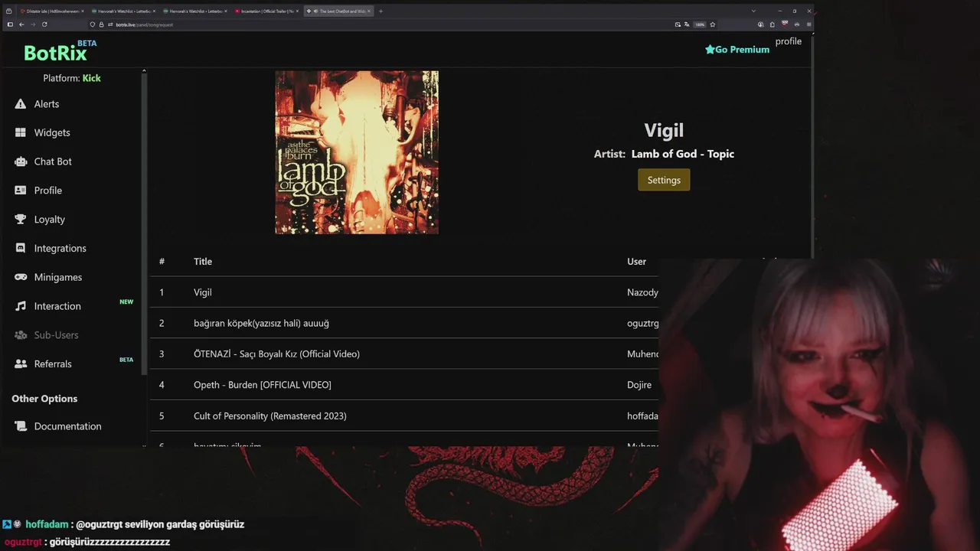This screenshot has width=980, height=551.
Task: Click the Vigil song title heading
Action: coord(664,130)
